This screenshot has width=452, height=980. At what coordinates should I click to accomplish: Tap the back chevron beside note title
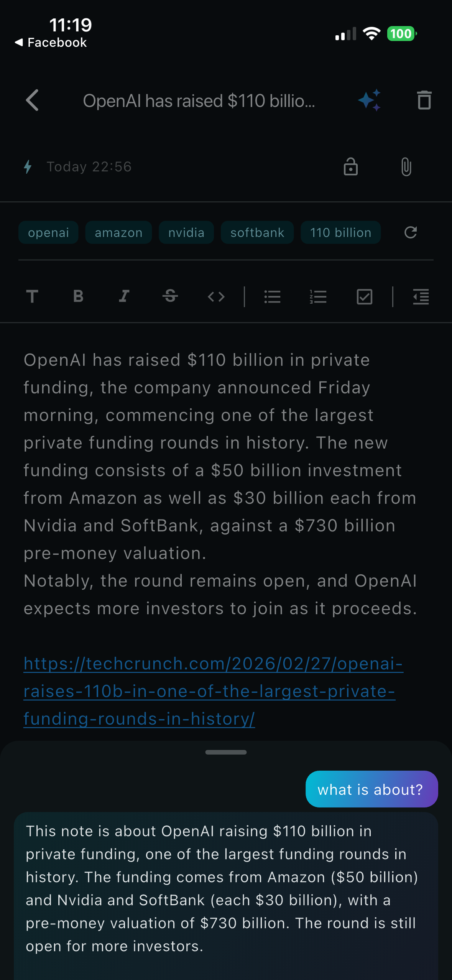click(32, 100)
